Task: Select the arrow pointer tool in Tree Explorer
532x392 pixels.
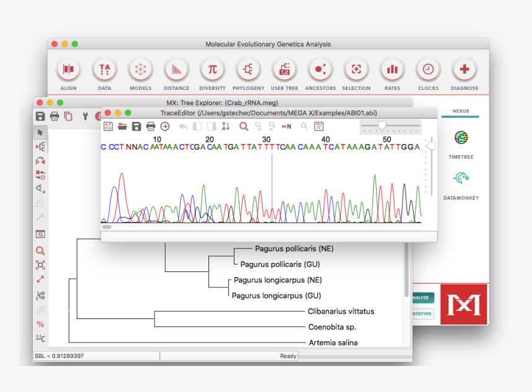Action: (40, 132)
